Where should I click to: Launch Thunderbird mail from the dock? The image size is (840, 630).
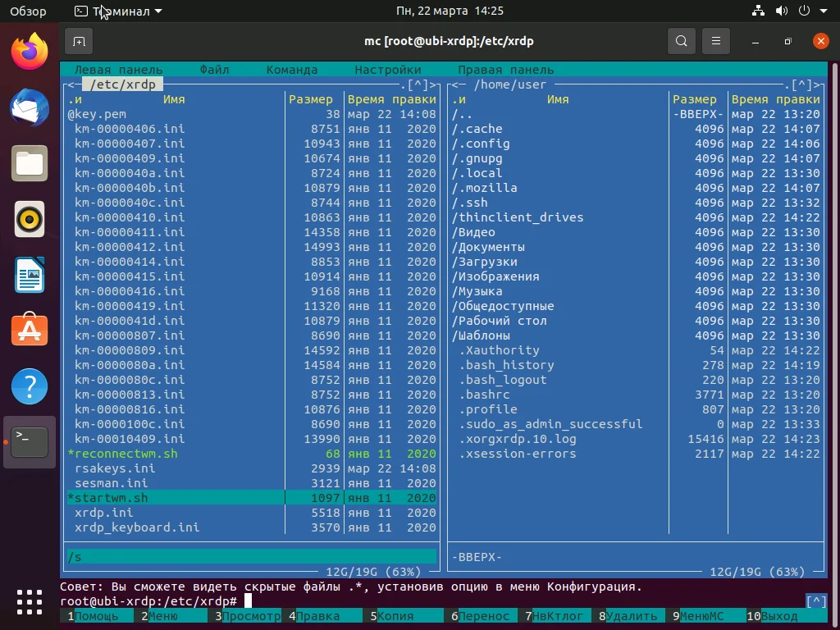30,107
